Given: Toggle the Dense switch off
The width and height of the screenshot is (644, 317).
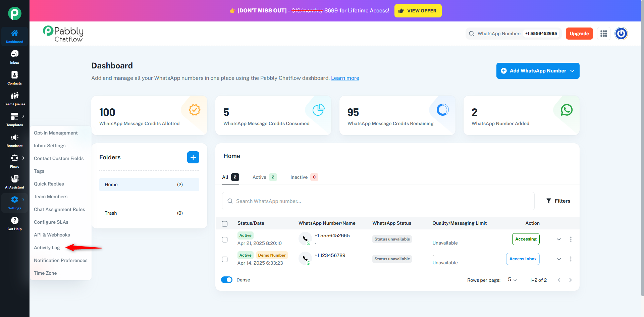Looking at the screenshot, I should tap(227, 280).
